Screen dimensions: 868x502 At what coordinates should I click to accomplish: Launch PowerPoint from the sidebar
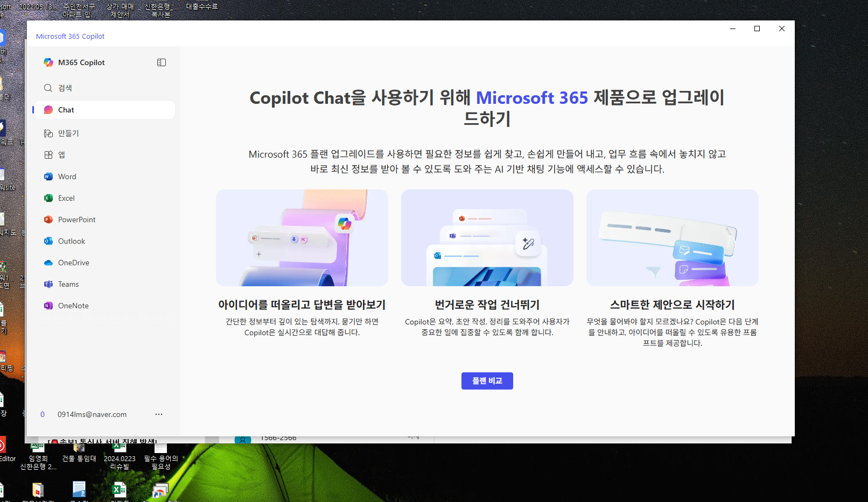76,219
